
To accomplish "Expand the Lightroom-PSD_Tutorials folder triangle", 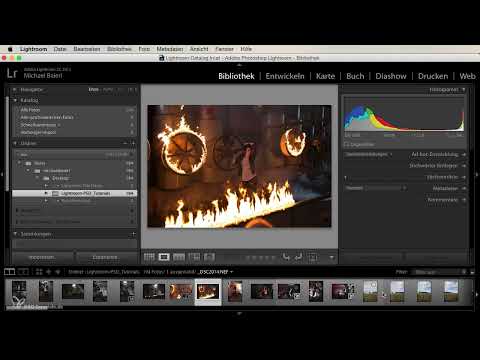I will click(46, 193).
